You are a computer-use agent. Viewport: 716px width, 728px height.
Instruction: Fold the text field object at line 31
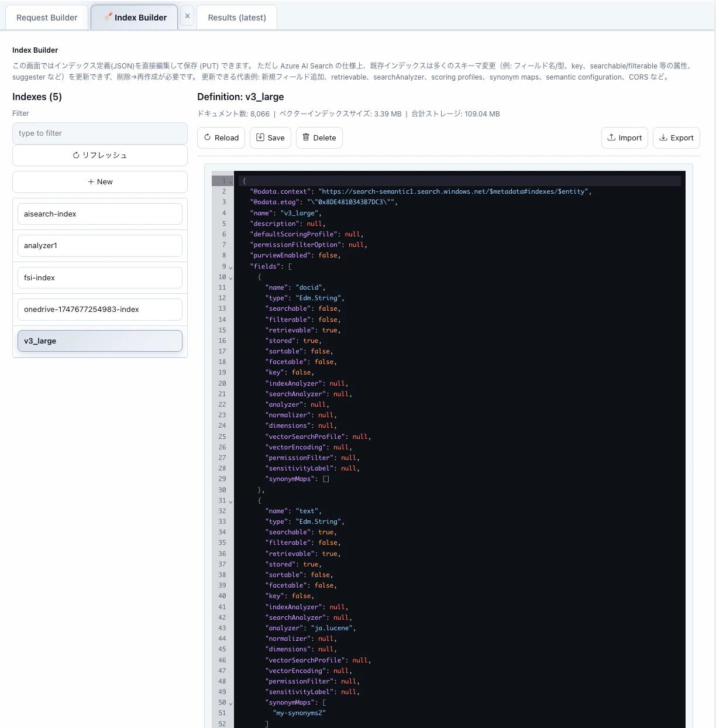click(x=230, y=501)
